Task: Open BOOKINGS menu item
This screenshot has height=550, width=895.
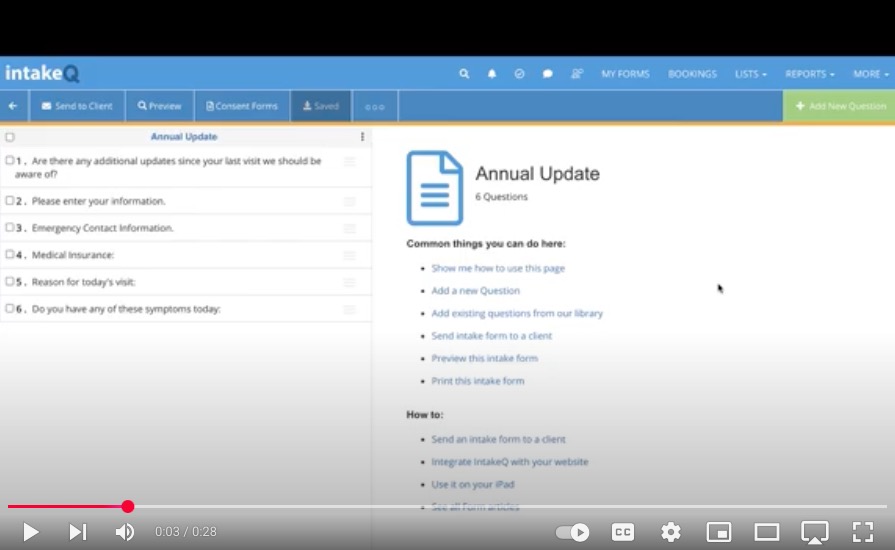Action: tap(692, 74)
